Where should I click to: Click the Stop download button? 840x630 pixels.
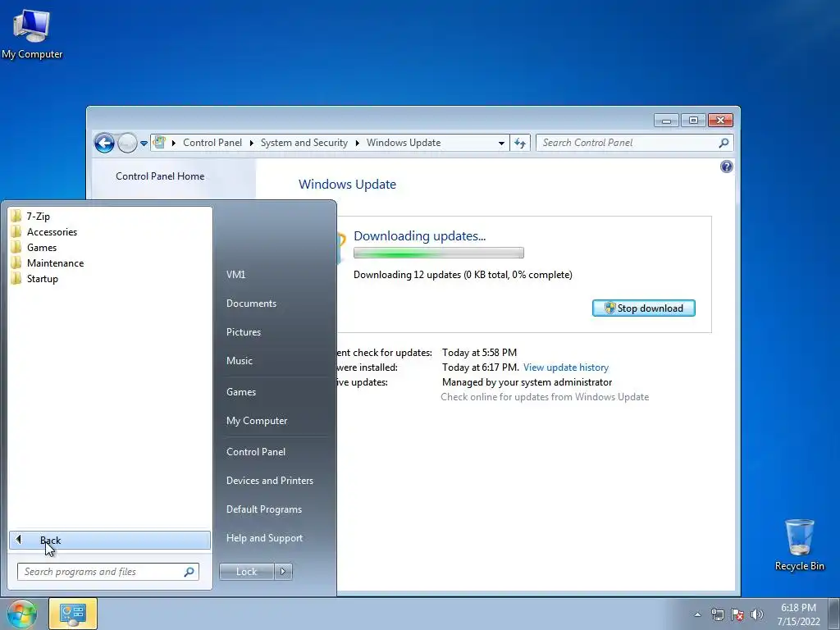tap(643, 308)
